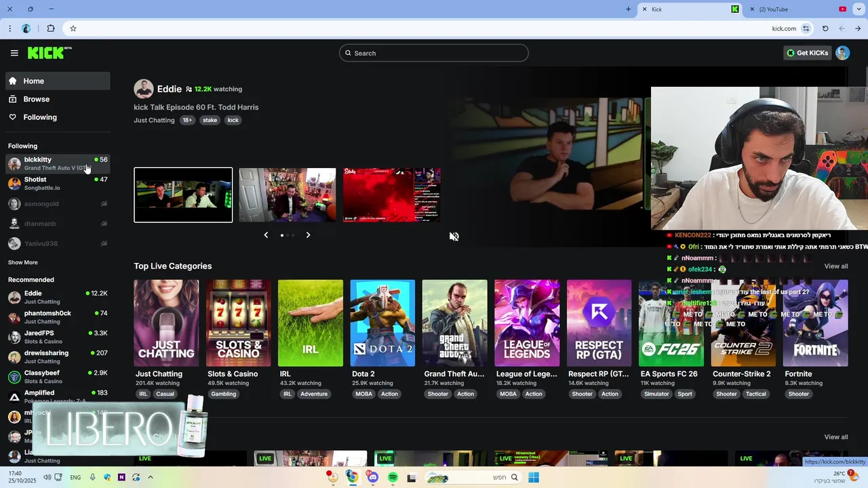
Task: Open Chrome three-dot menu
Action: point(9,28)
